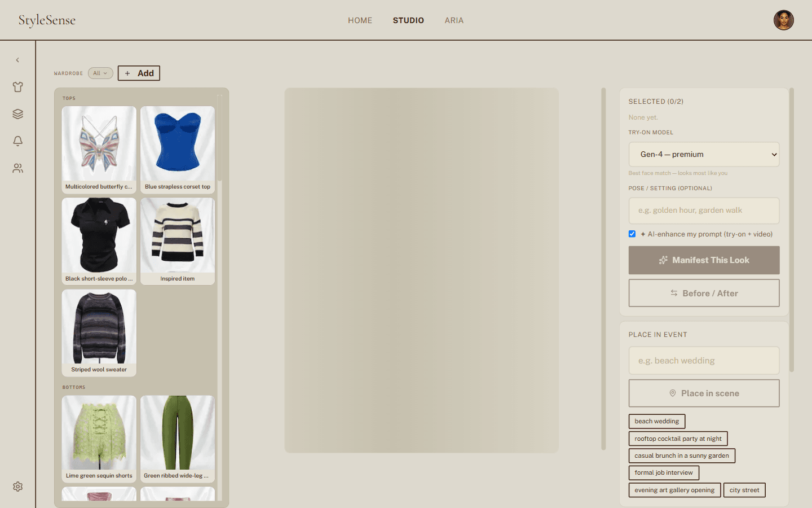Click the Add wardrobe item button

pos(139,73)
